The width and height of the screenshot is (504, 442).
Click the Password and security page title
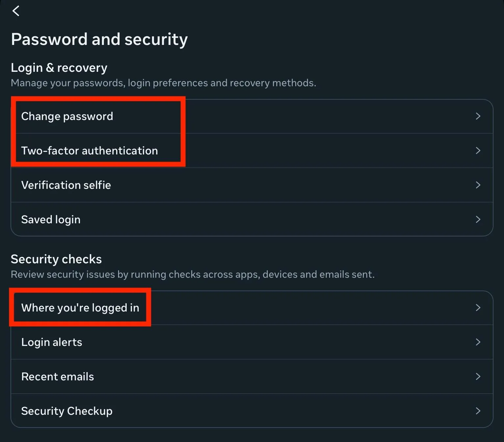99,39
